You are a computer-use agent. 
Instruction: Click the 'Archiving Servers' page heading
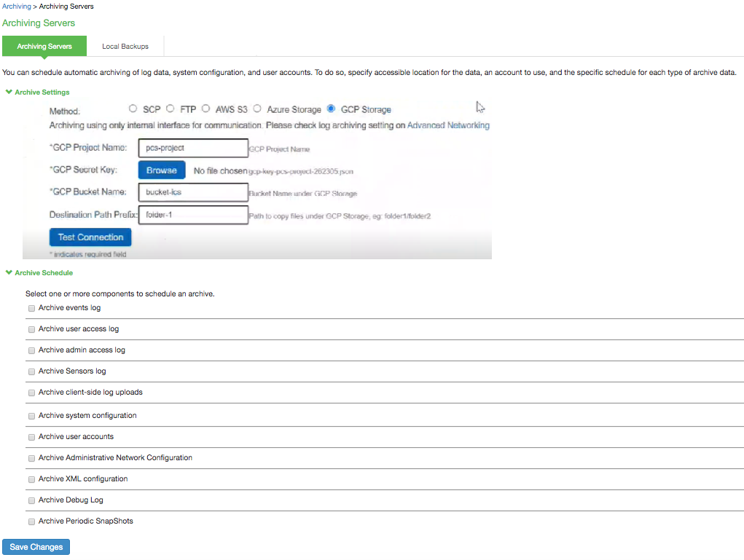click(x=39, y=23)
